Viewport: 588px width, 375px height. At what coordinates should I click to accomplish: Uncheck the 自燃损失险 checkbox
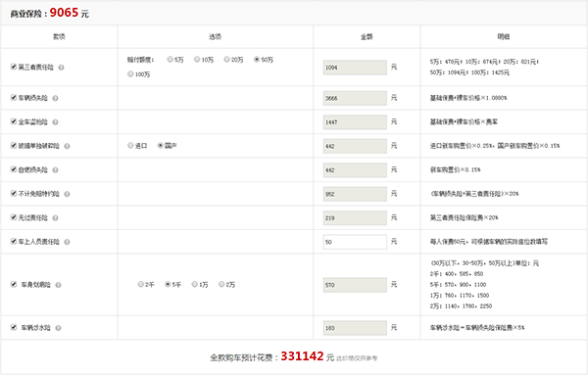coord(14,169)
